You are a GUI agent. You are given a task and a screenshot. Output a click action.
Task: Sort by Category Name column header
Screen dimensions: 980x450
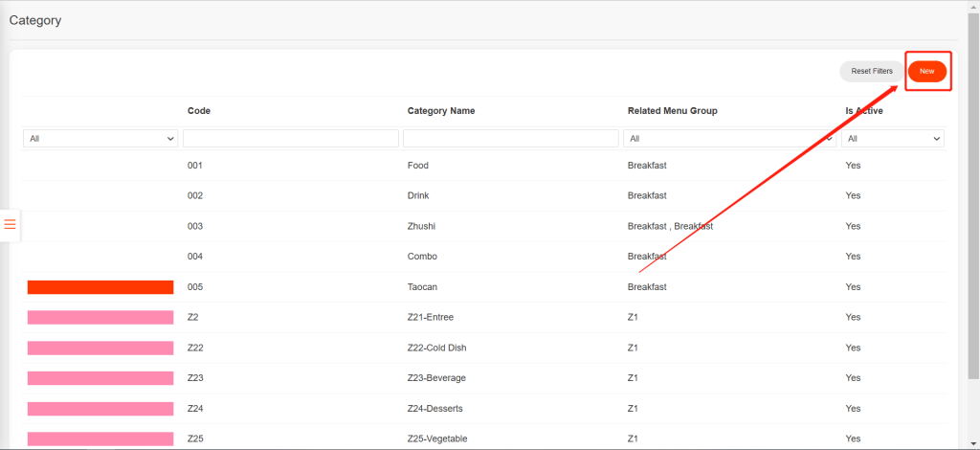click(440, 111)
